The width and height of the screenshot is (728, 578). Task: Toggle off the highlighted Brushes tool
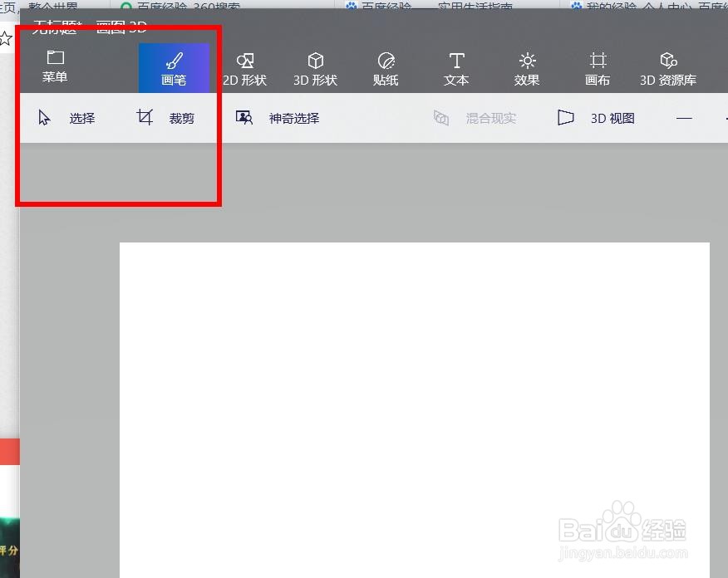175,67
